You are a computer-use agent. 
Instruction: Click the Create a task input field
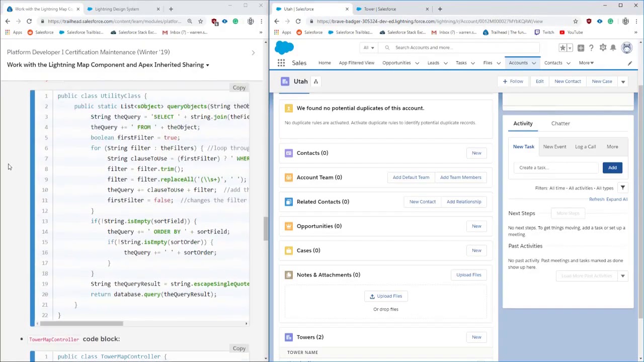click(555, 168)
